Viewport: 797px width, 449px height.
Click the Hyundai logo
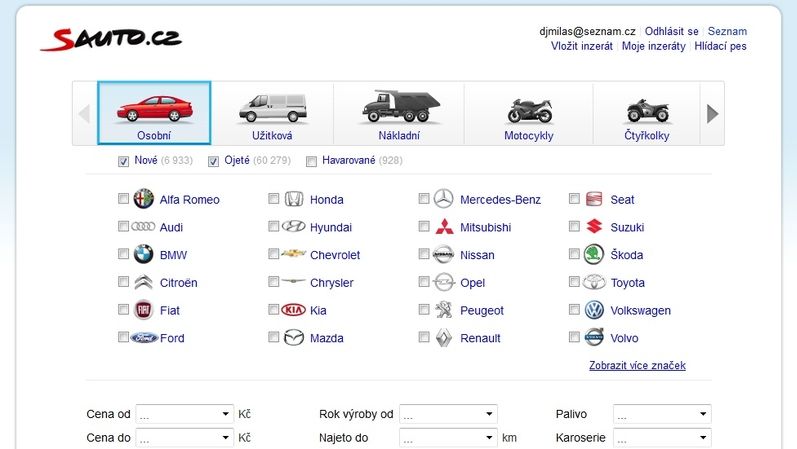(x=294, y=226)
